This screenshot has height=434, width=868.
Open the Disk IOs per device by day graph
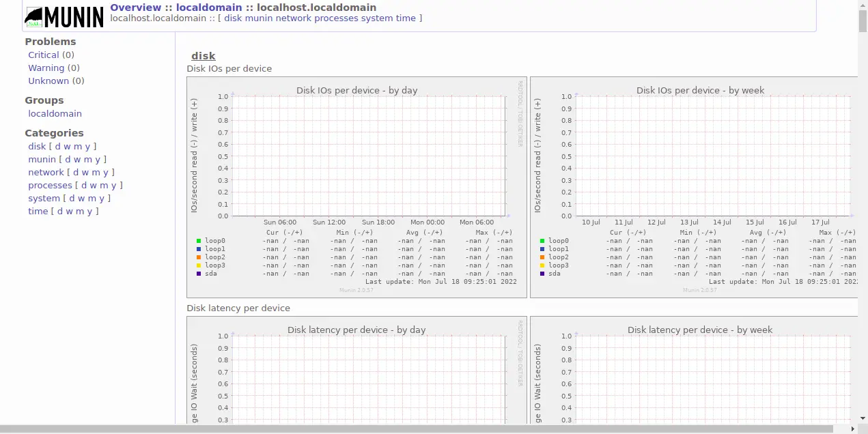click(x=357, y=187)
